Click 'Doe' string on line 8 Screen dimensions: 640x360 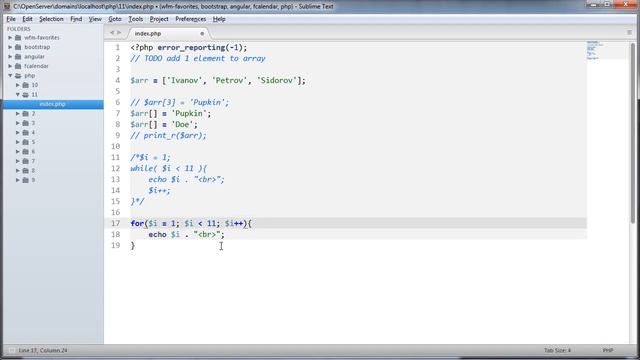182,124
